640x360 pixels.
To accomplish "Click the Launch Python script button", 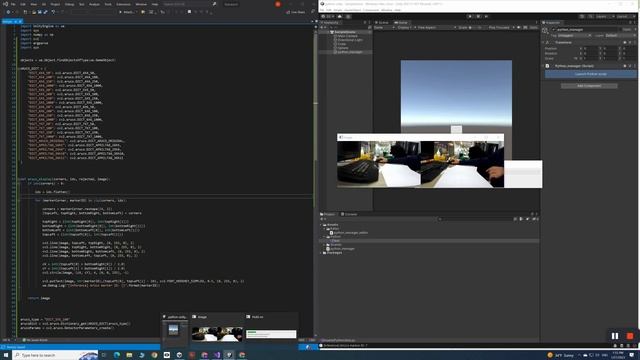I will click(x=591, y=74).
